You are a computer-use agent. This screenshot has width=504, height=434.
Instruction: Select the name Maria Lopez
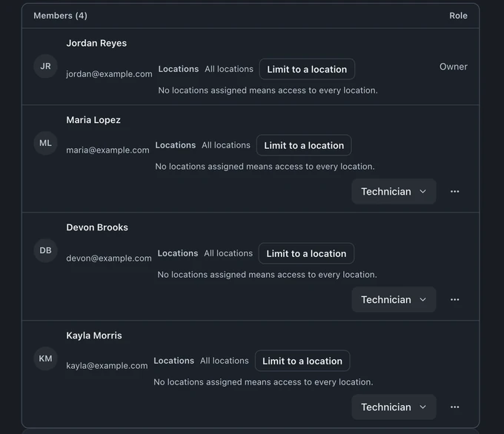coord(93,120)
